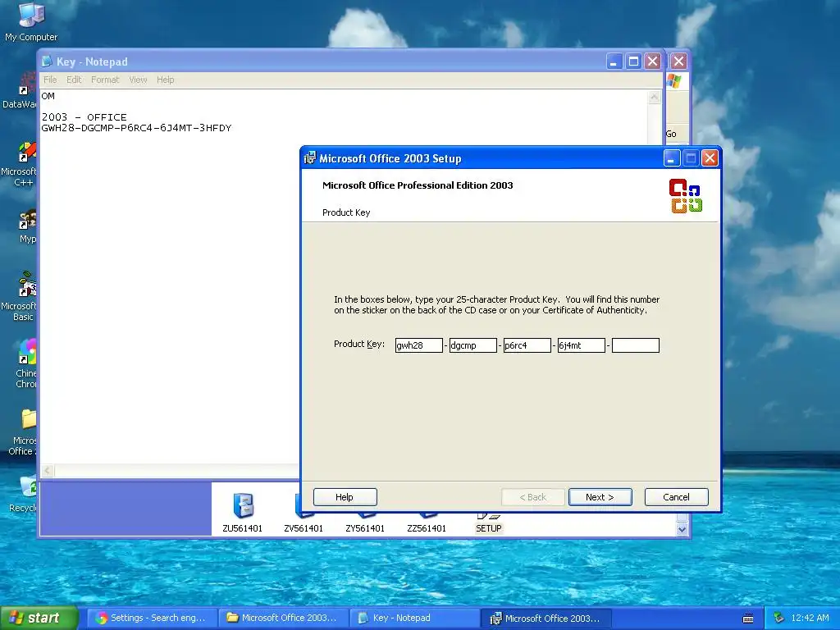The height and width of the screenshot is (630, 840).
Task: Click the Windows flag logo in folder window
Action: click(x=674, y=81)
